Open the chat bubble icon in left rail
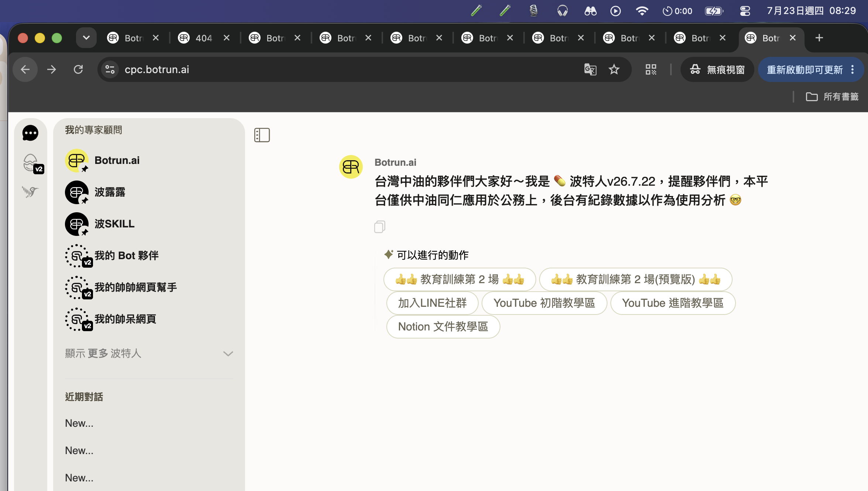The height and width of the screenshot is (491, 868). (x=30, y=133)
